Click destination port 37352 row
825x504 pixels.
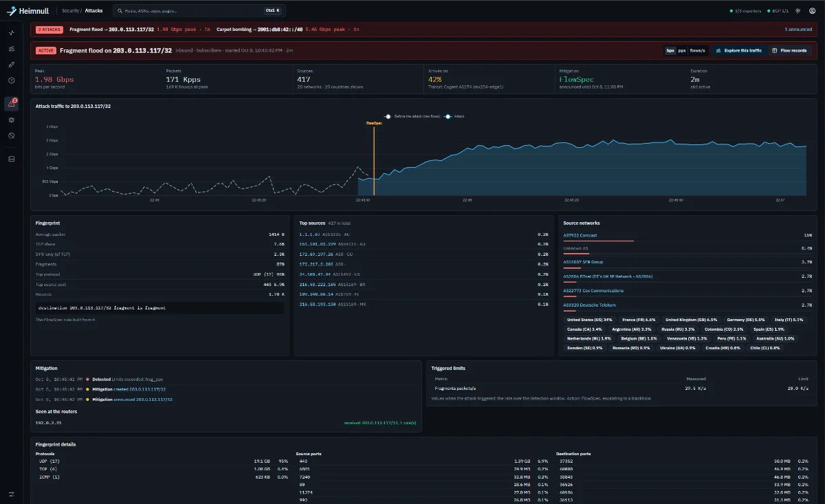(685, 461)
